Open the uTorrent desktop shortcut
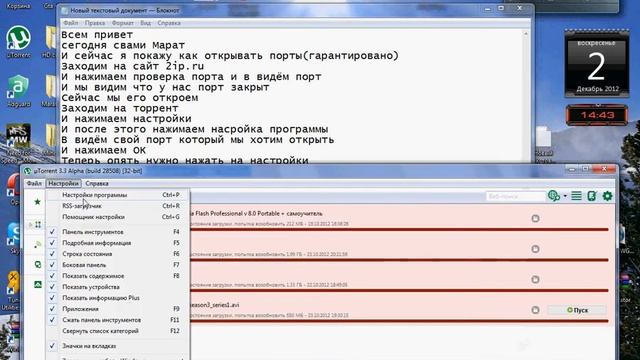The height and width of the screenshot is (360, 640). click(18, 42)
